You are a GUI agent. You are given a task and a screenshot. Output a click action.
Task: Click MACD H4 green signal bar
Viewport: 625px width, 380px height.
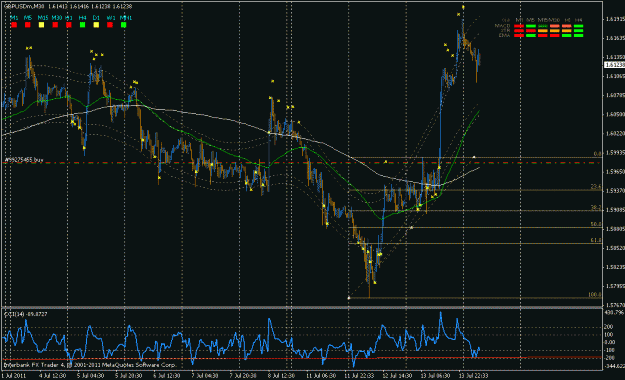578,26
